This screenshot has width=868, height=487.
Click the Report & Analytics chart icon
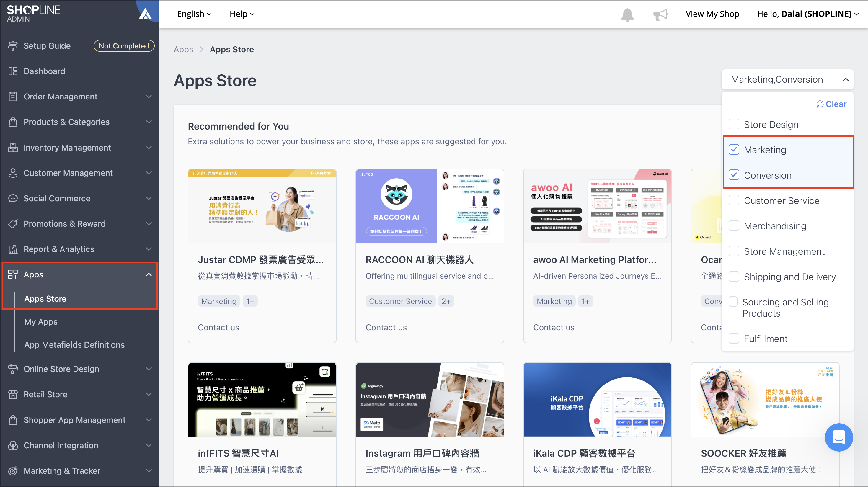[x=13, y=249]
